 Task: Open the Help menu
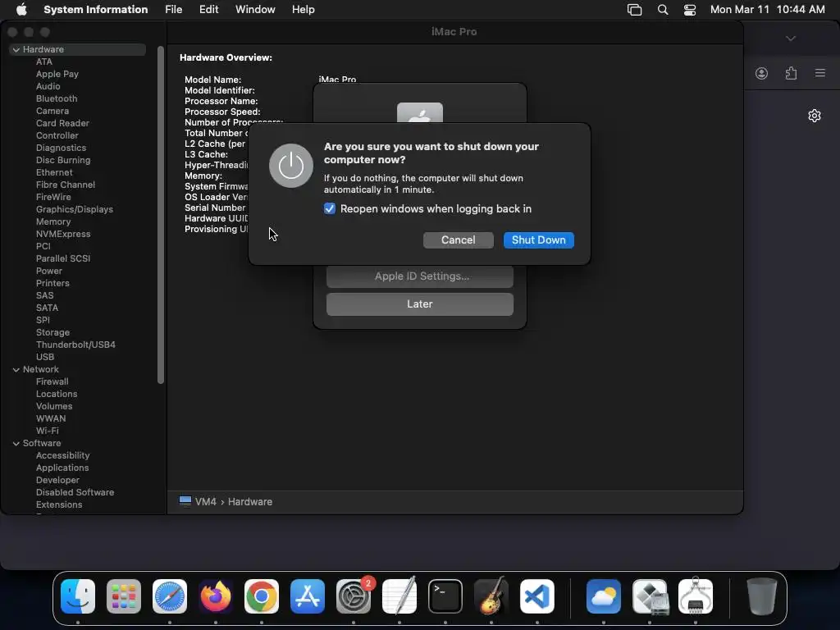[x=304, y=10]
